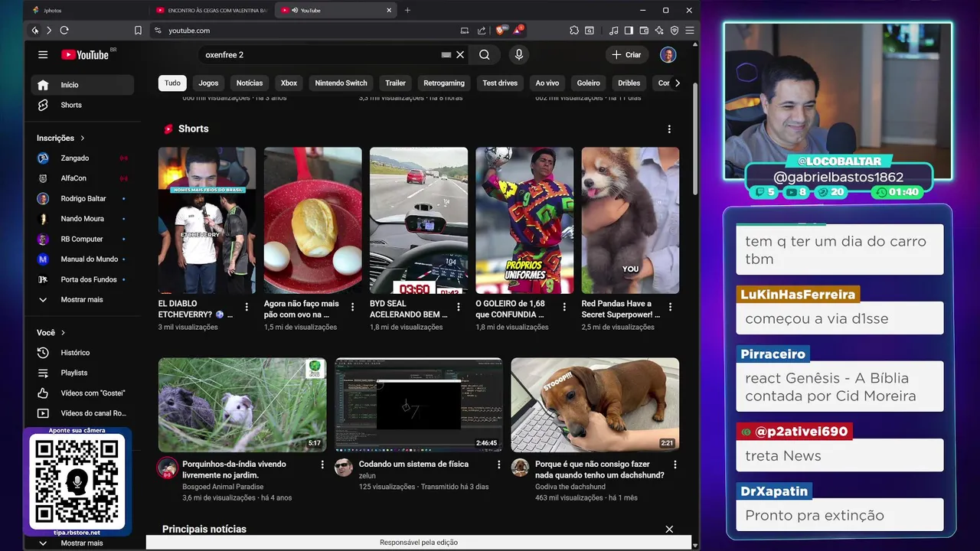Screen dimensions: 980x551
Task: Close the Principais notícias section
Action: click(669, 529)
